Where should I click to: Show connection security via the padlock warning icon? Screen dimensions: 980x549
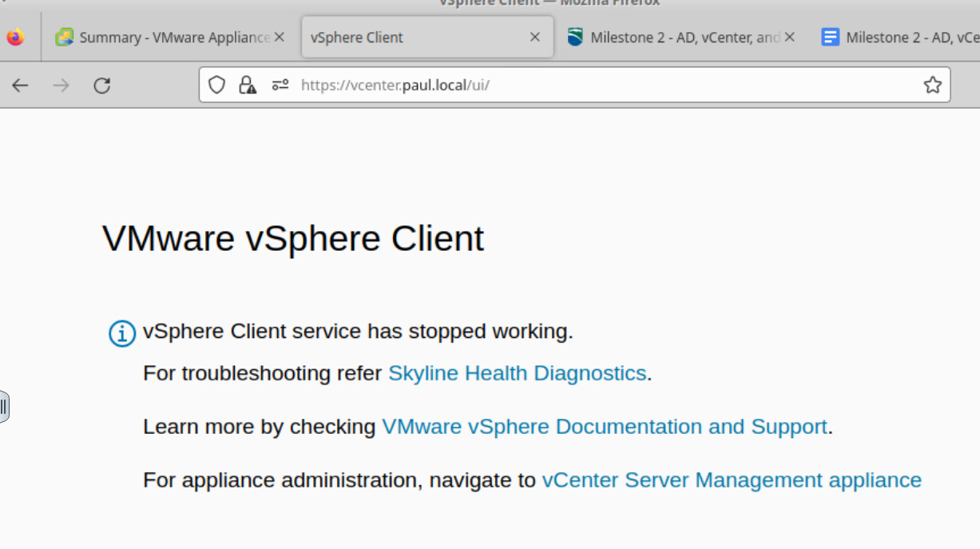click(248, 86)
